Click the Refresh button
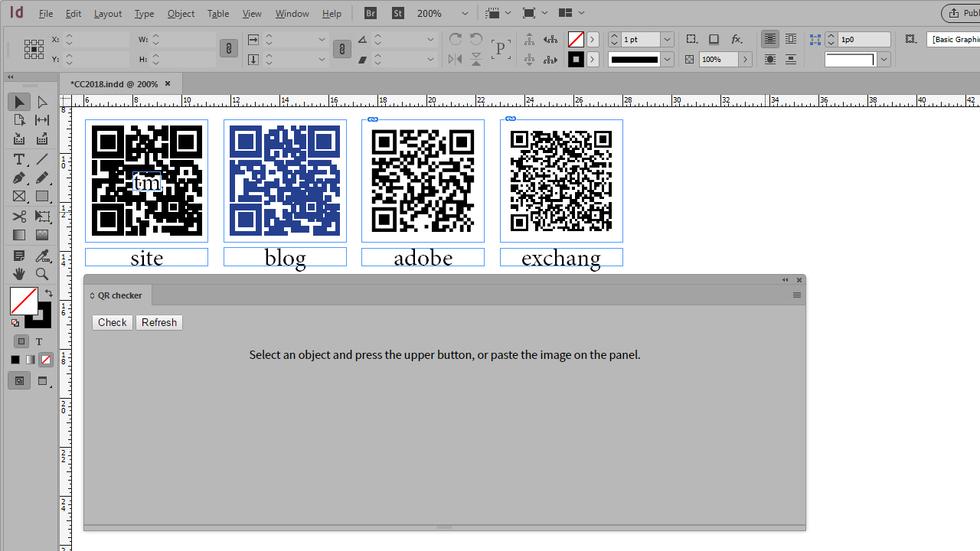This screenshot has width=980, height=551. click(159, 322)
